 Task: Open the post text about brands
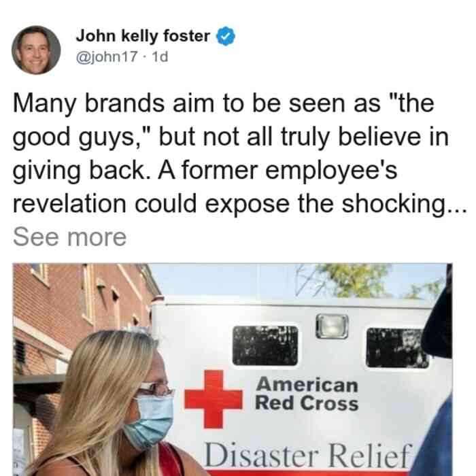click(239, 154)
